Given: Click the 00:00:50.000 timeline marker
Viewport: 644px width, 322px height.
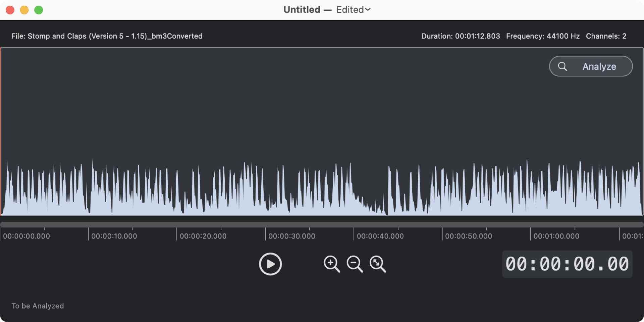Looking at the screenshot, I should pyautogui.click(x=469, y=236).
